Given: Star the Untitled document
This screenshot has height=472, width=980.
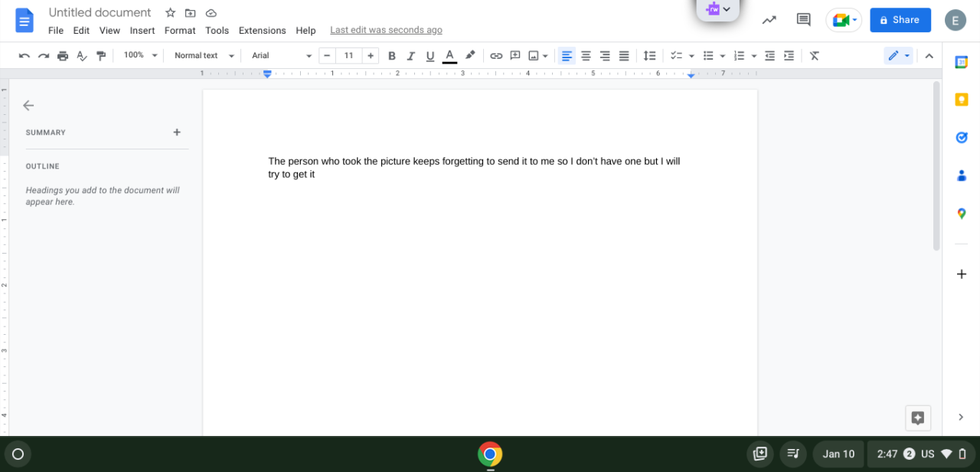Looking at the screenshot, I should (170, 13).
